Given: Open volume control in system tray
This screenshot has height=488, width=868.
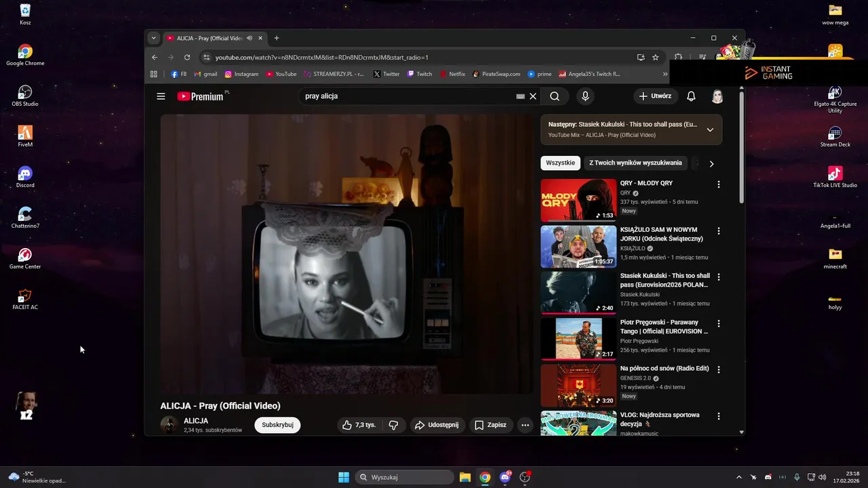Looking at the screenshot, I should click(x=823, y=477).
